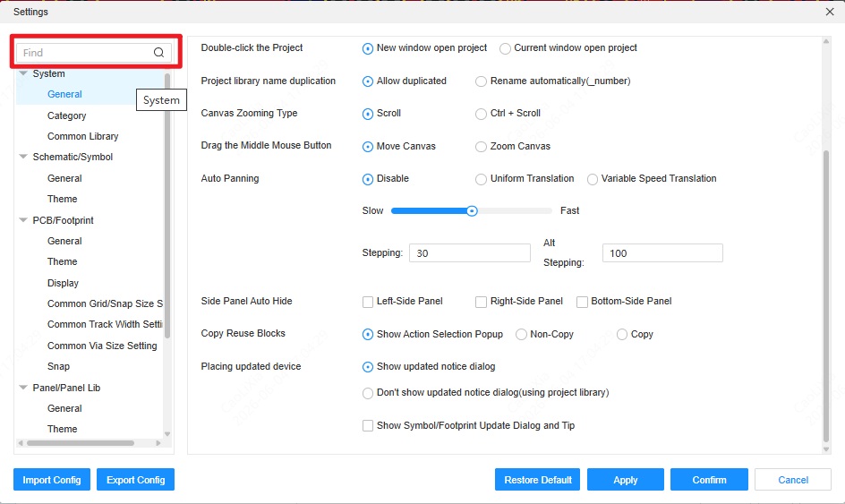Click the settings pane scroll-up arrow
Viewport: 845px width, 504px height.
click(826, 41)
